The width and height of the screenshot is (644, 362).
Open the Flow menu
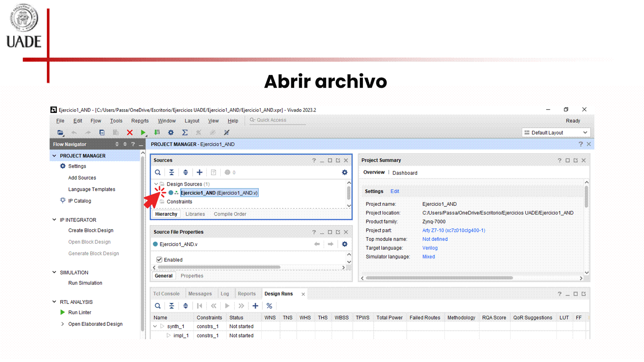96,121
